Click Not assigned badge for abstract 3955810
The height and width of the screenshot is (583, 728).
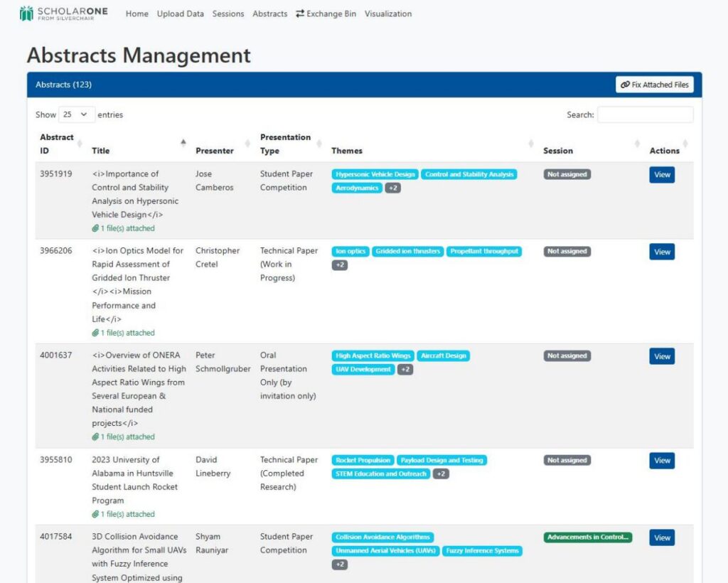point(567,461)
